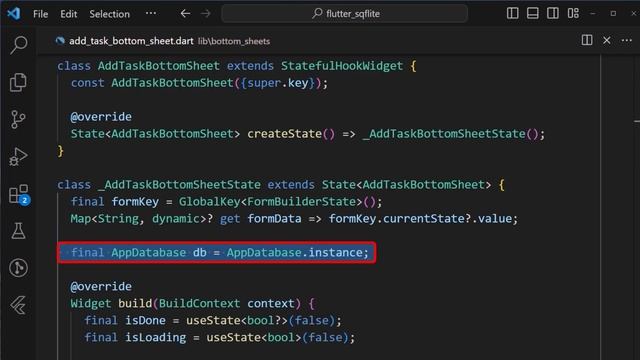Viewport: 640px width, 360px height.
Task: Click the BuildContext parameter type
Action: point(199,303)
